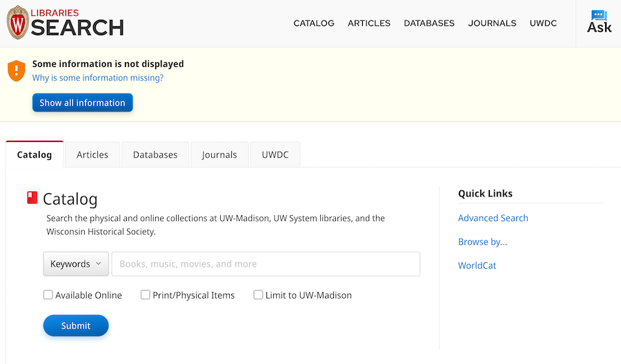Viewport: 621px width, 364px height.
Task: Click the orange warning shield icon
Action: 17,71
